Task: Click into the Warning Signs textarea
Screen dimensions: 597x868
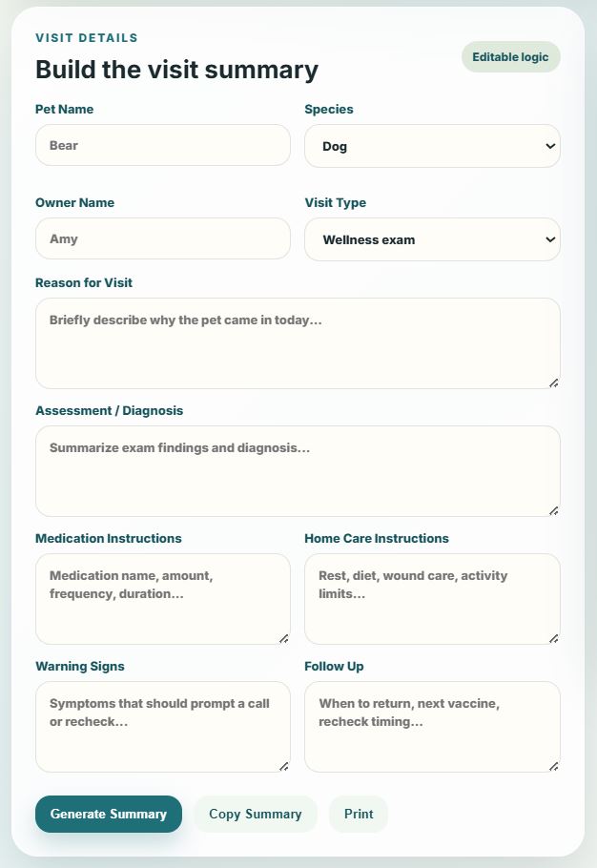Action: [163, 727]
